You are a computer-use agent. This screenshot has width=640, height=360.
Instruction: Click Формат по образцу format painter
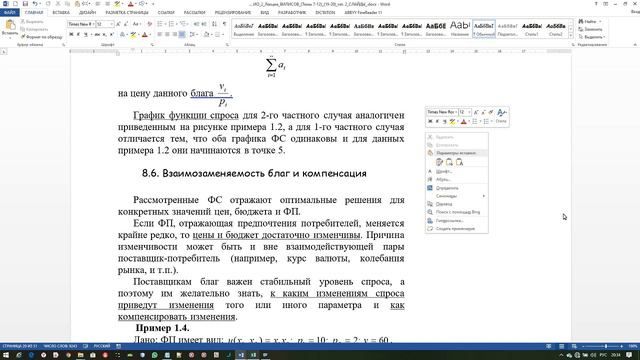[42, 37]
